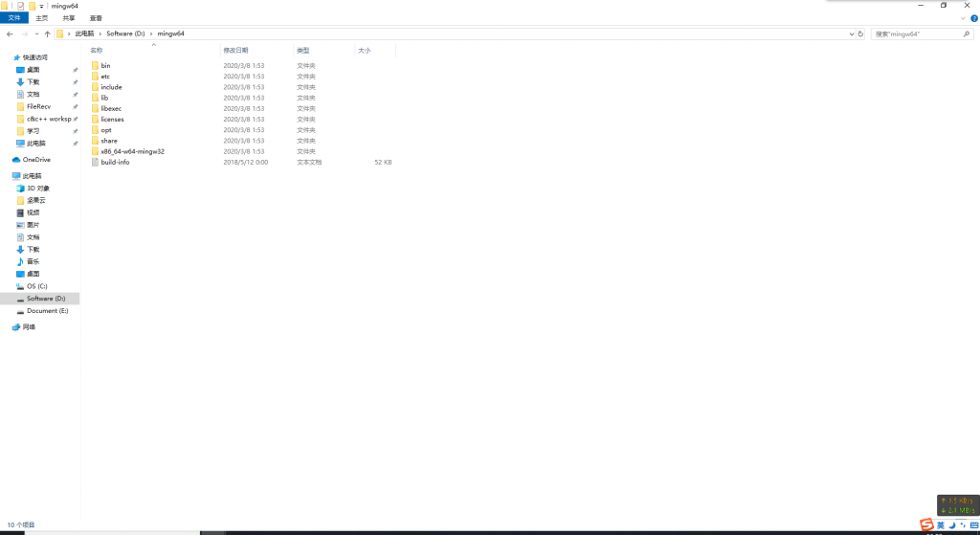The image size is (980, 535).
Task: Switch to the 查看 ribbon tab
Action: [x=96, y=18]
